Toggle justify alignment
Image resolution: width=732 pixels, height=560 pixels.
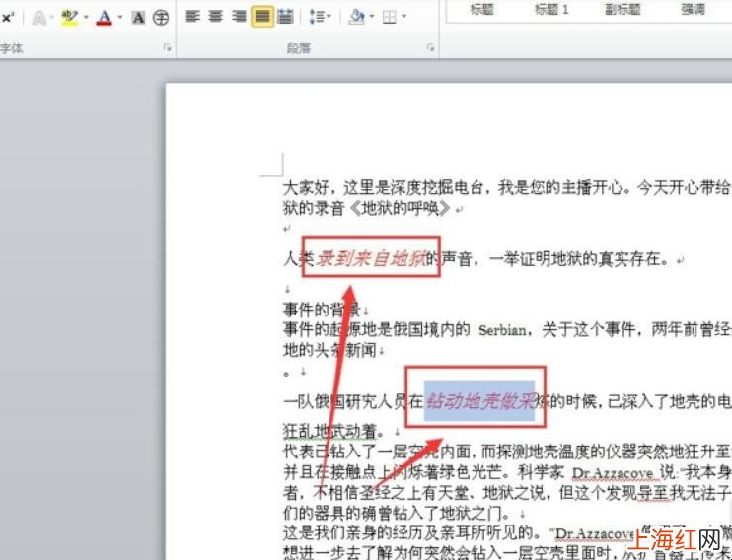262,17
